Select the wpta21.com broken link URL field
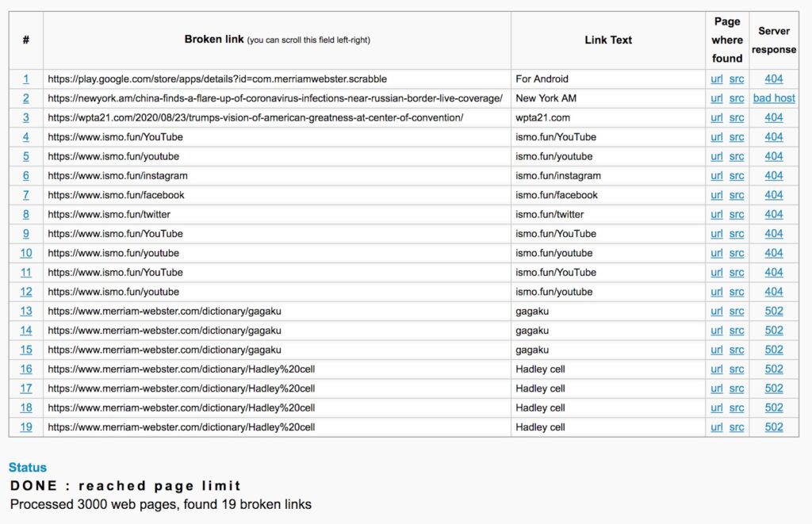 277,117
